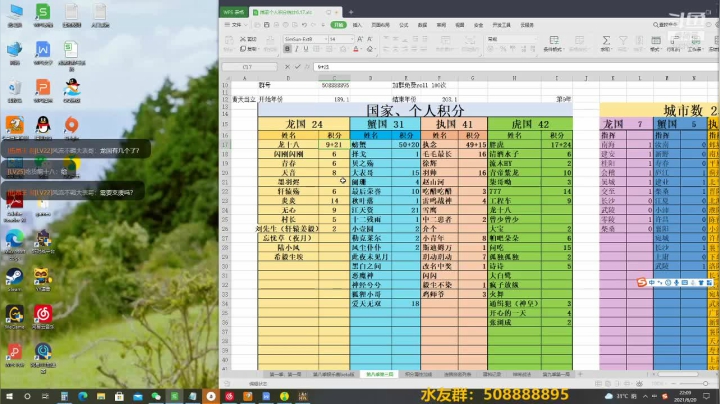720x404 pixels.
Task: Switch to the 公式 Formulas ribbon tab
Action: coord(404,25)
